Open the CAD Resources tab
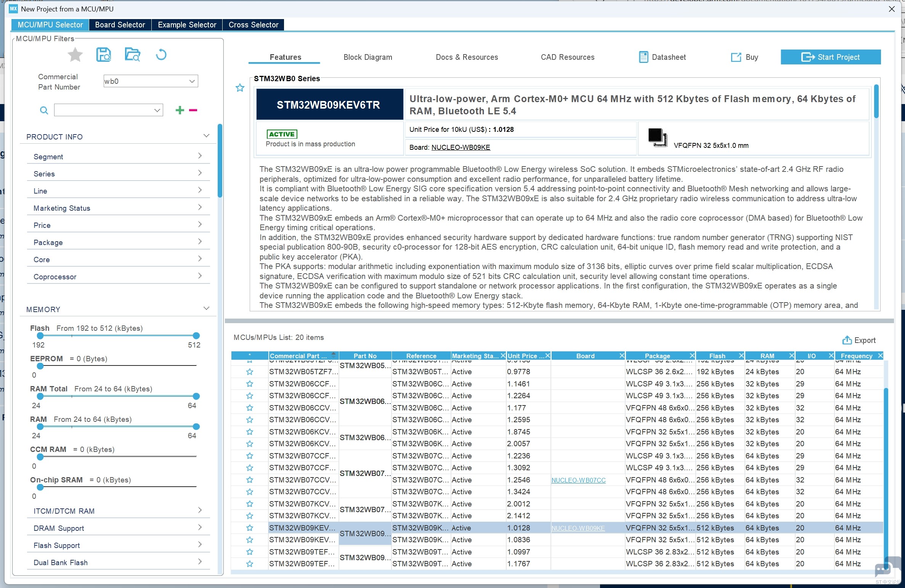This screenshot has height=588, width=905. click(568, 57)
